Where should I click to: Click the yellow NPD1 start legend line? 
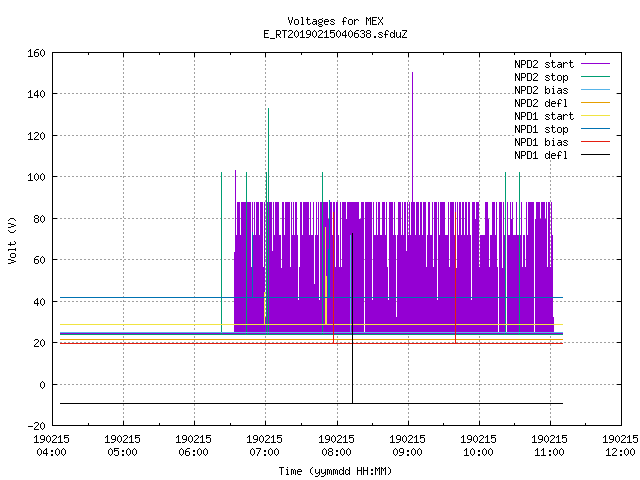click(x=595, y=116)
